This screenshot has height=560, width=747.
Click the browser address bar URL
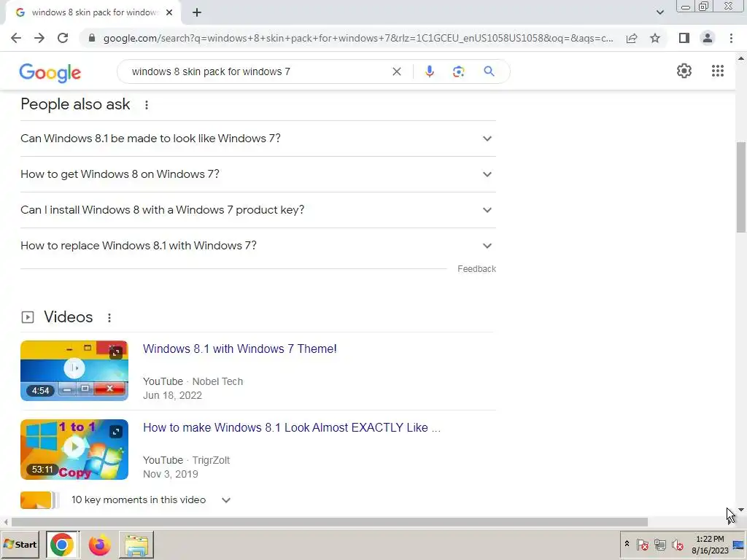358,38
